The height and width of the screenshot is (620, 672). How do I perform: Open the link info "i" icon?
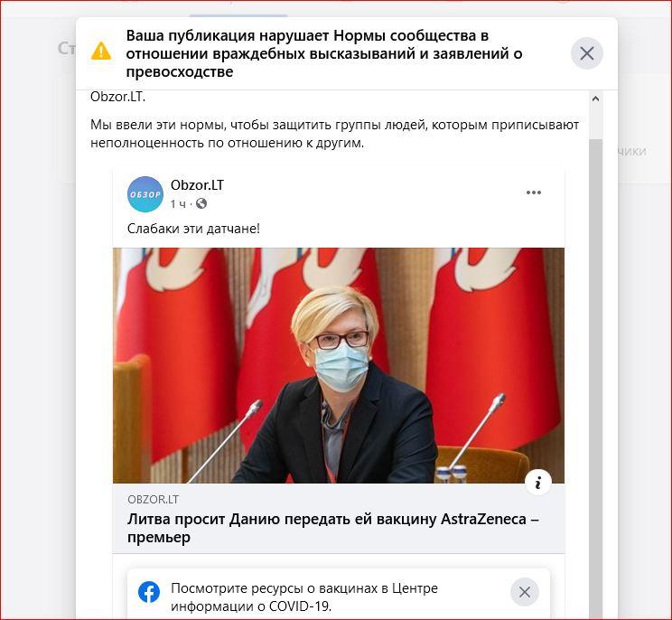[537, 483]
